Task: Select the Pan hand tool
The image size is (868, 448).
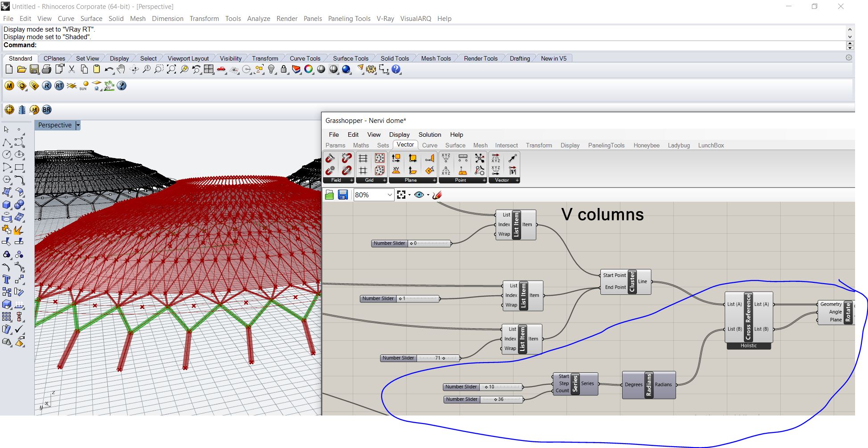Action: [121, 69]
